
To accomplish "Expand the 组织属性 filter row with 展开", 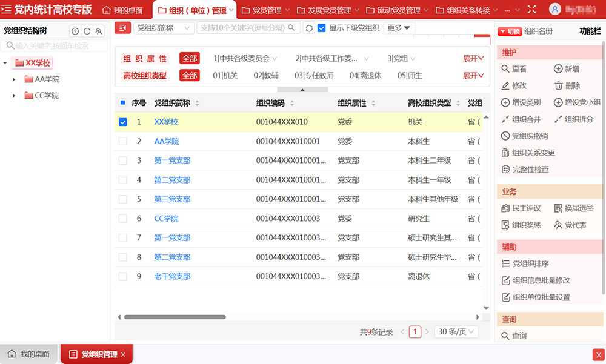I will (473, 58).
